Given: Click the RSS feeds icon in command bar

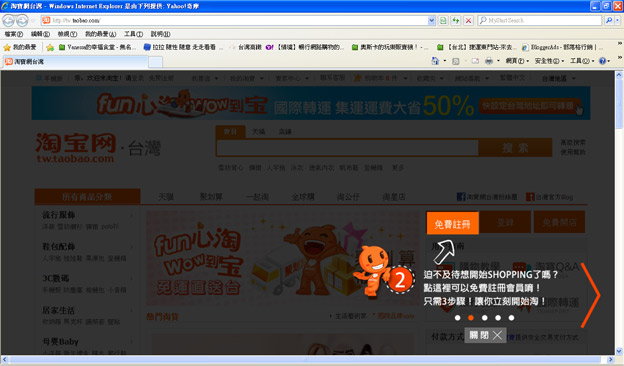Looking at the screenshot, I should 456,61.
